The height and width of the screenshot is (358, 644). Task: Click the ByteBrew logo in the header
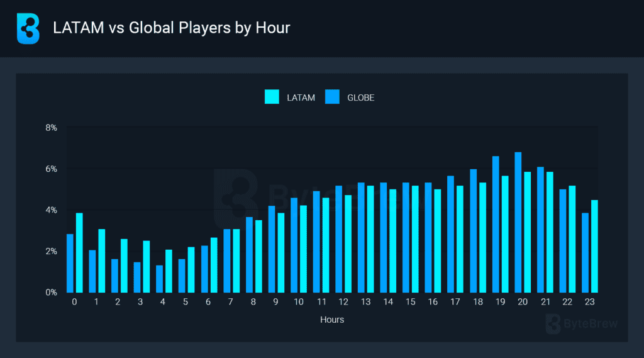coord(28,28)
